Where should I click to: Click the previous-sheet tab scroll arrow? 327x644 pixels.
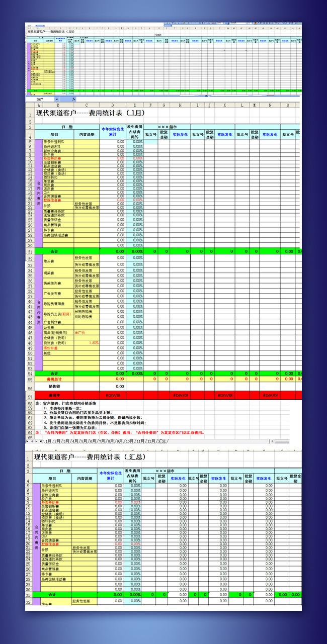32,441
